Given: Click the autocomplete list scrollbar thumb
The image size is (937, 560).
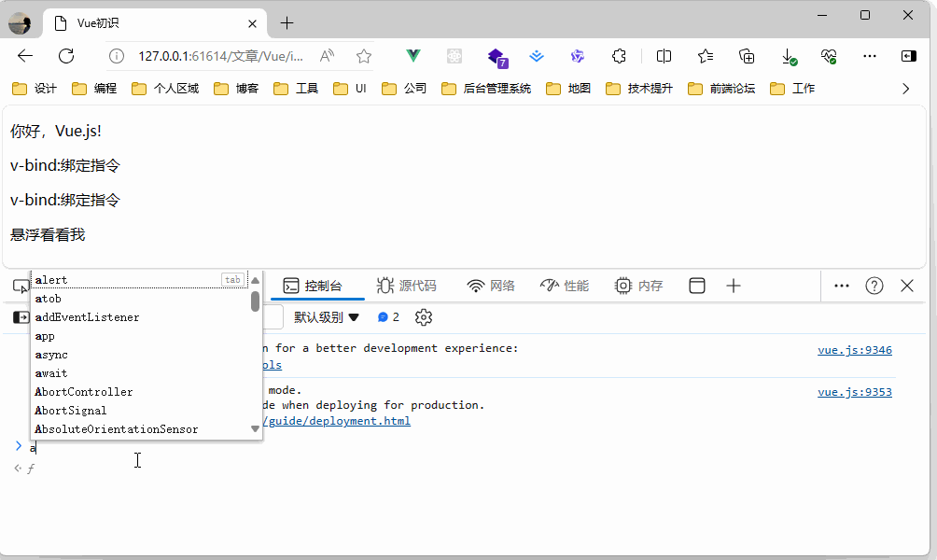Looking at the screenshot, I should click(256, 301).
